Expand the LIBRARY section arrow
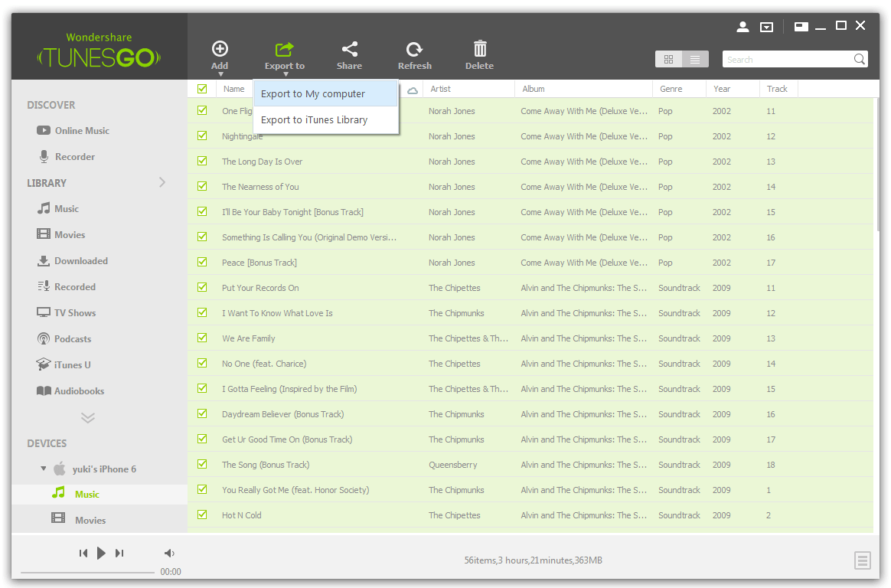The image size is (891, 588). pos(162,182)
